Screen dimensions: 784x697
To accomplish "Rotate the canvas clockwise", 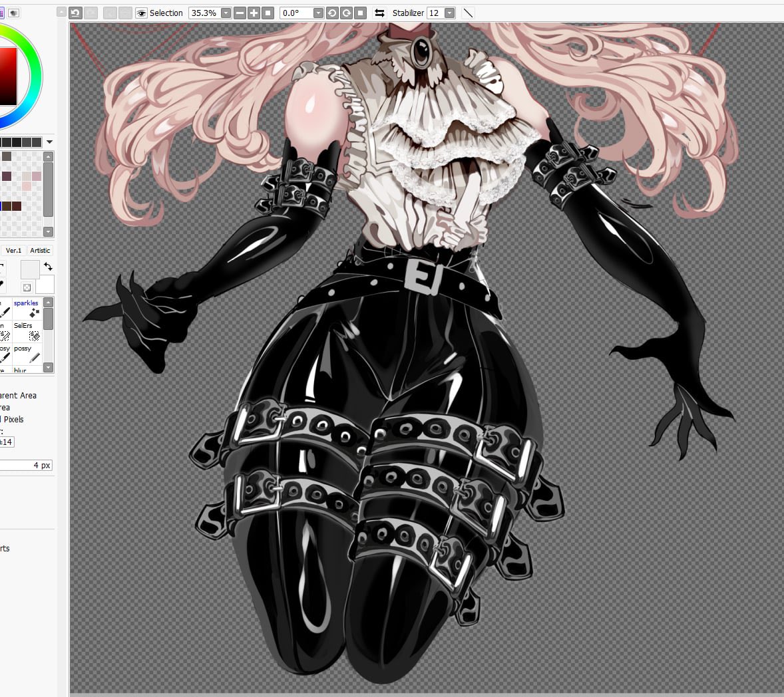I will (x=346, y=13).
